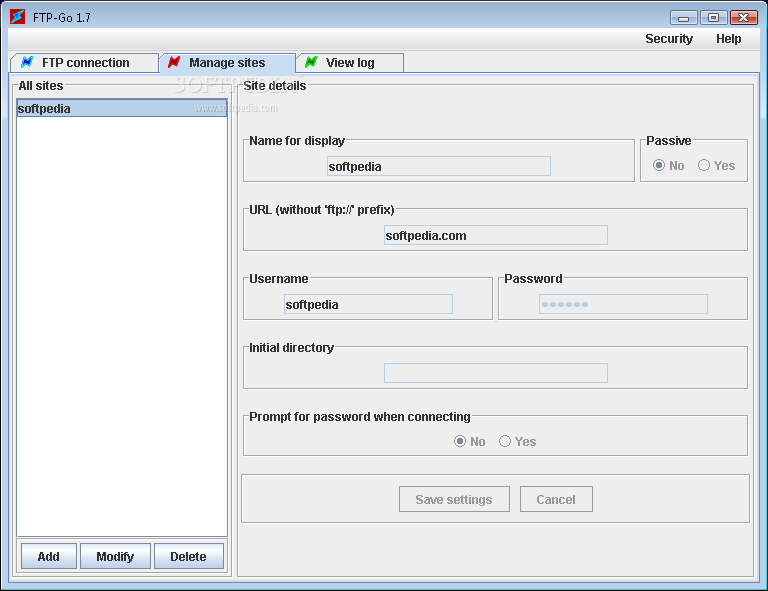This screenshot has width=768, height=591.
Task: Choose Yes for prompt for password
Action: tap(504, 441)
